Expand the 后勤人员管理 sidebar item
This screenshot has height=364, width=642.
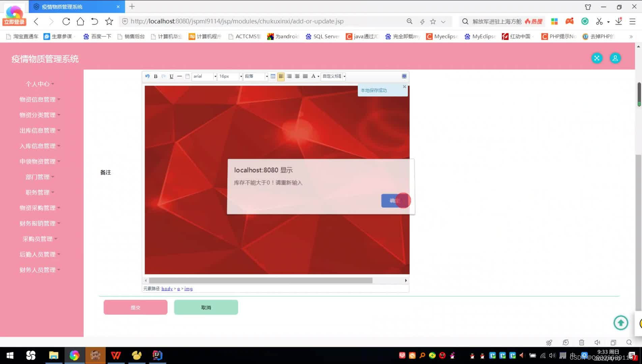(x=40, y=254)
